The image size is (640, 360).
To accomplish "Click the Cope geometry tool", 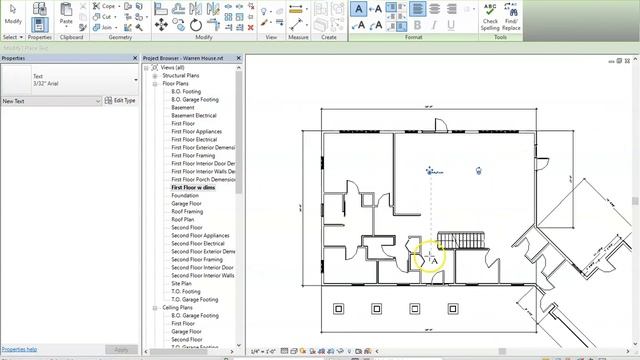I will (104, 6).
